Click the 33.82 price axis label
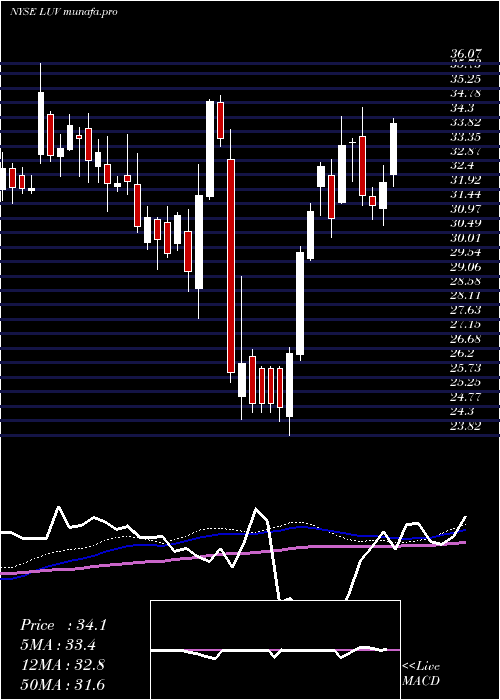500x700 pixels. [x=466, y=122]
